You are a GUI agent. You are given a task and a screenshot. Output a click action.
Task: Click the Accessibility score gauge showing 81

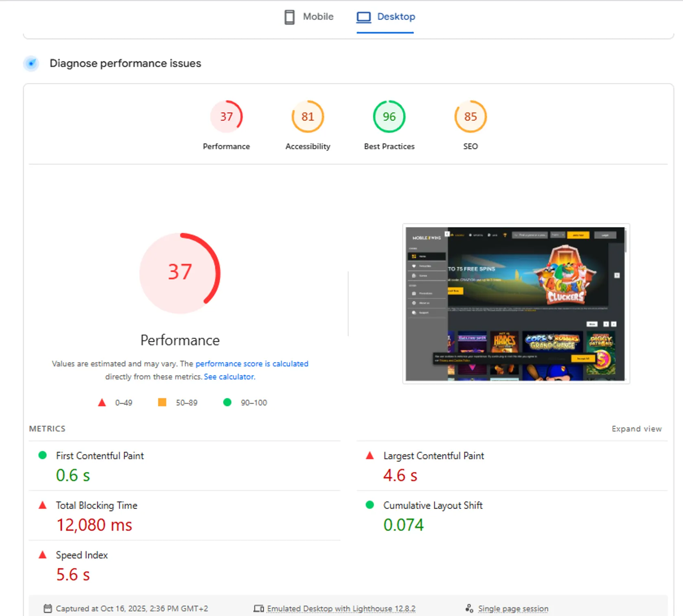click(307, 117)
